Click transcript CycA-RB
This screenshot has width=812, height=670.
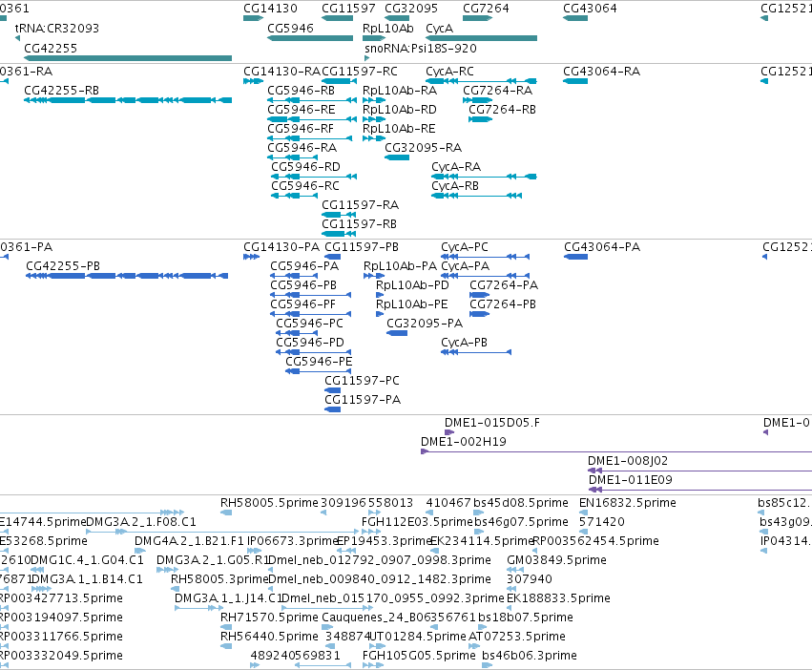tap(476, 196)
